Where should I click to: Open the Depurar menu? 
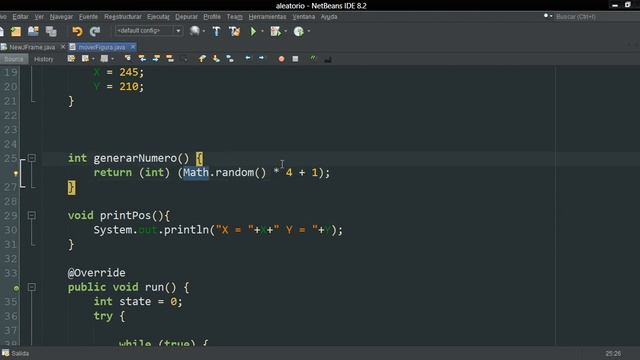(x=186, y=17)
